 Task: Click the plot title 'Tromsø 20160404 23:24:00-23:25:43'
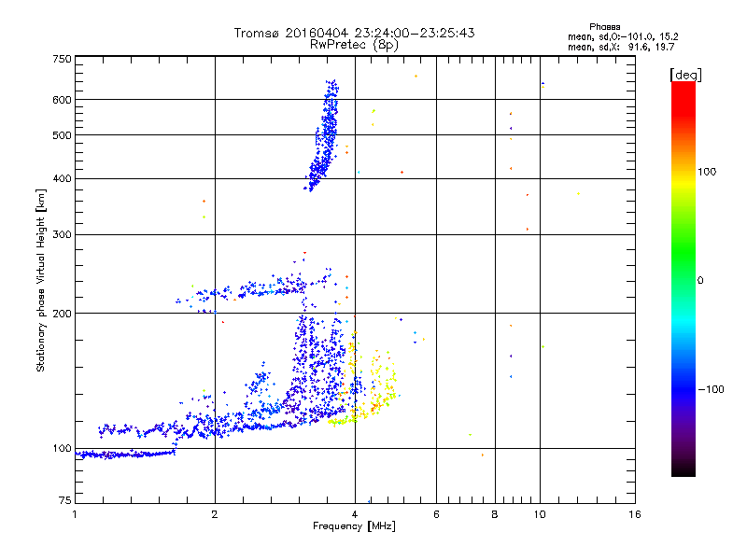pos(354,33)
